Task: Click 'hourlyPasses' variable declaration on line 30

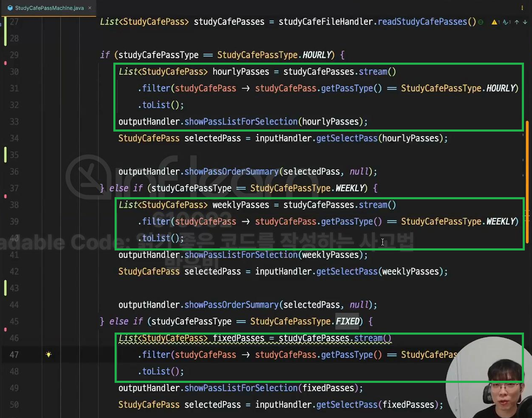Action: click(241, 72)
